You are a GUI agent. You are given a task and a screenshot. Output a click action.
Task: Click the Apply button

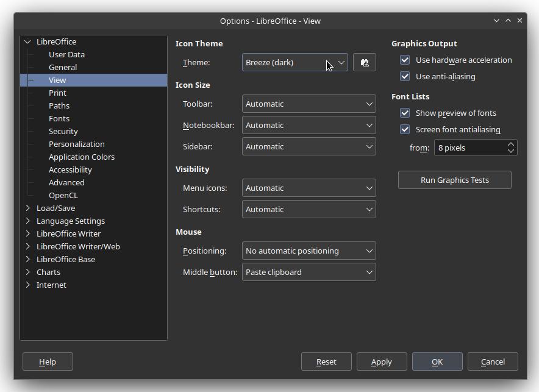(382, 362)
